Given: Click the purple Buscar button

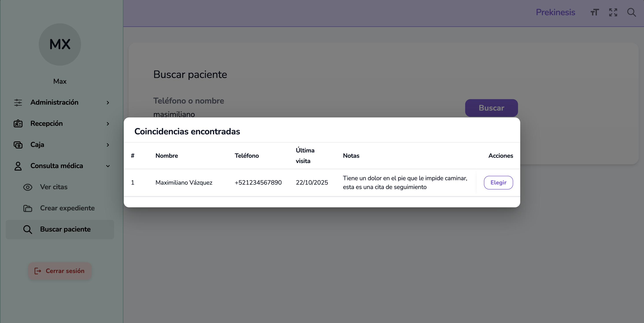Looking at the screenshot, I should click(491, 108).
